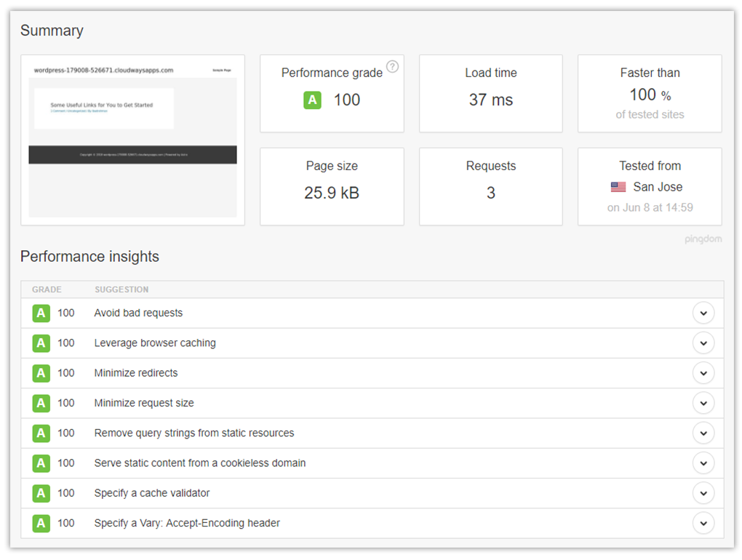
Task: Click the Faster than 100 % value
Action: [650, 95]
